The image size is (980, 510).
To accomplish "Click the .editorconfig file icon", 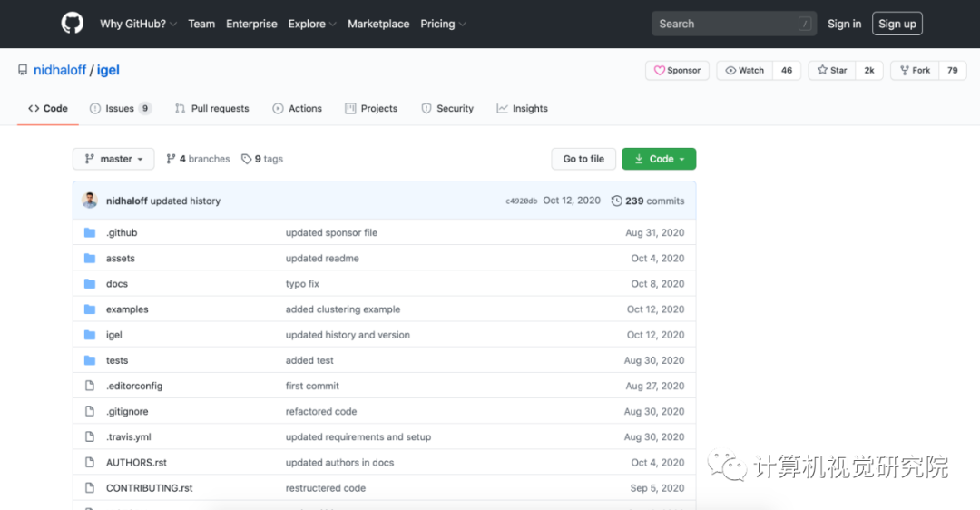I will point(90,387).
